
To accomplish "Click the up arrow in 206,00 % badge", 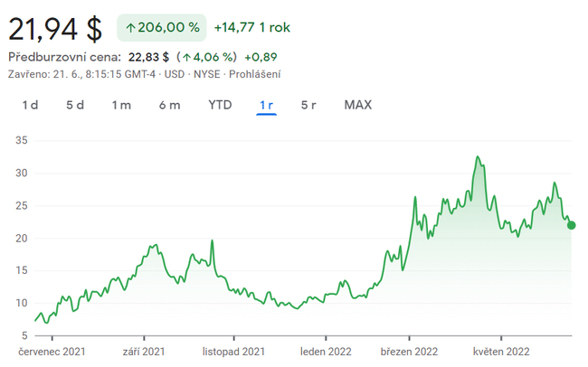I will [130, 28].
